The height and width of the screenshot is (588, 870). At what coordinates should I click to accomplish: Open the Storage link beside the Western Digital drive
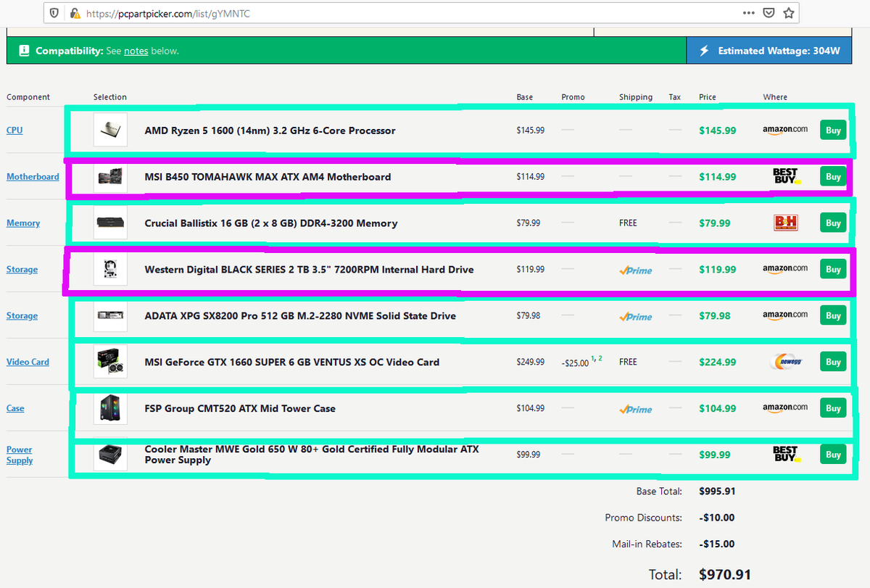(22, 270)
